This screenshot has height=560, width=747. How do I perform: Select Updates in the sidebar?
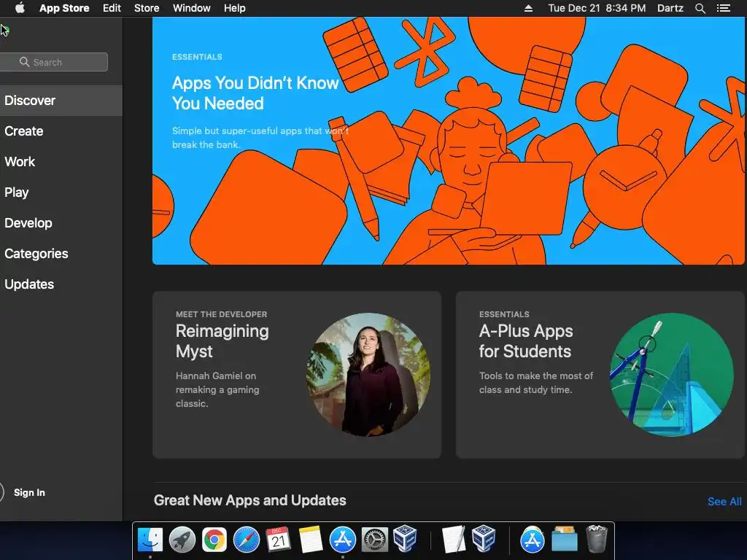[x=61, y=284]
